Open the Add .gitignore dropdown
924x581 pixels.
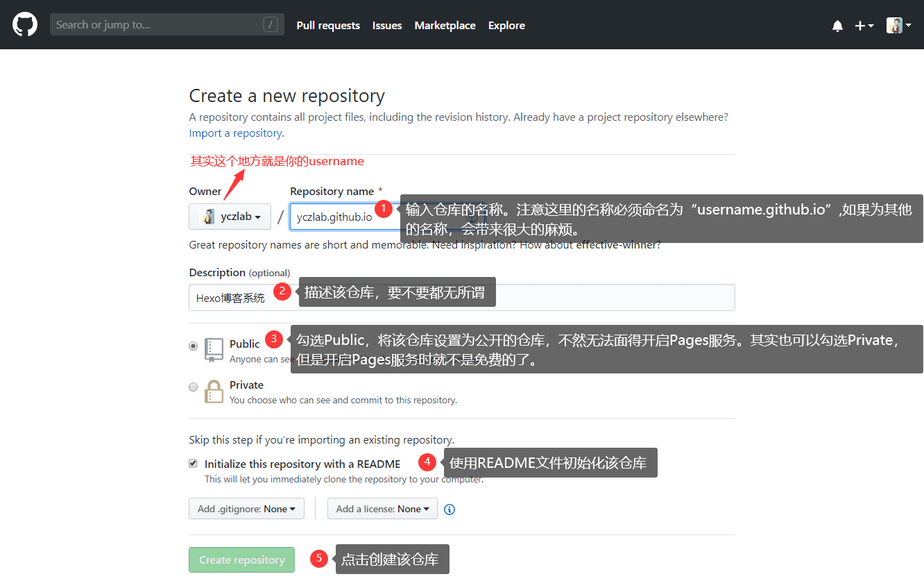pos(246,509)
